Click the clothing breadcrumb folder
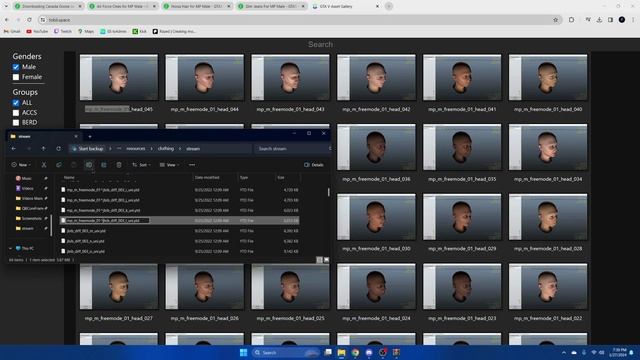640x360 pixels. [166, 149]
